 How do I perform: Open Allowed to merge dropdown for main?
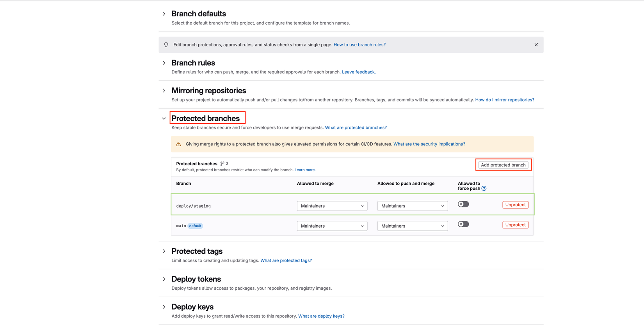coord(332,226)
